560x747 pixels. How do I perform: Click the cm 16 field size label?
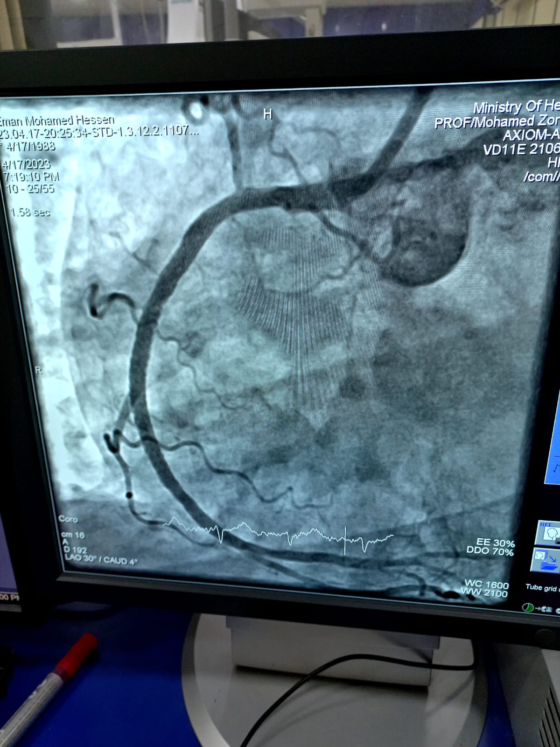(73, 535)
